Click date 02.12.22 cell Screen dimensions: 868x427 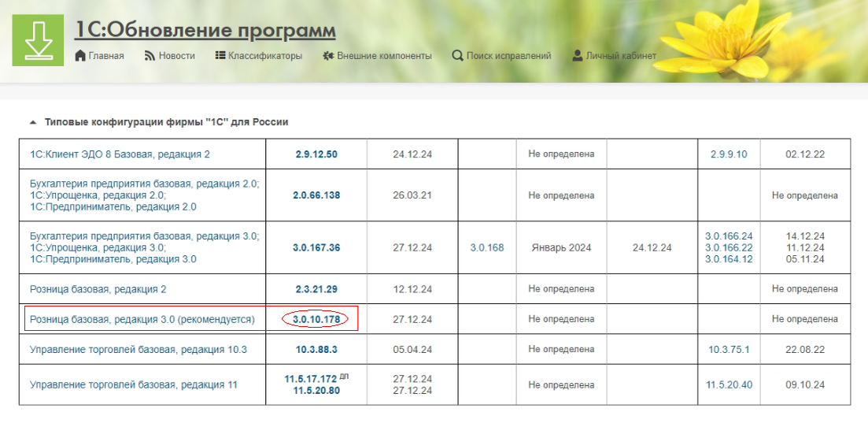coord(806,154)
